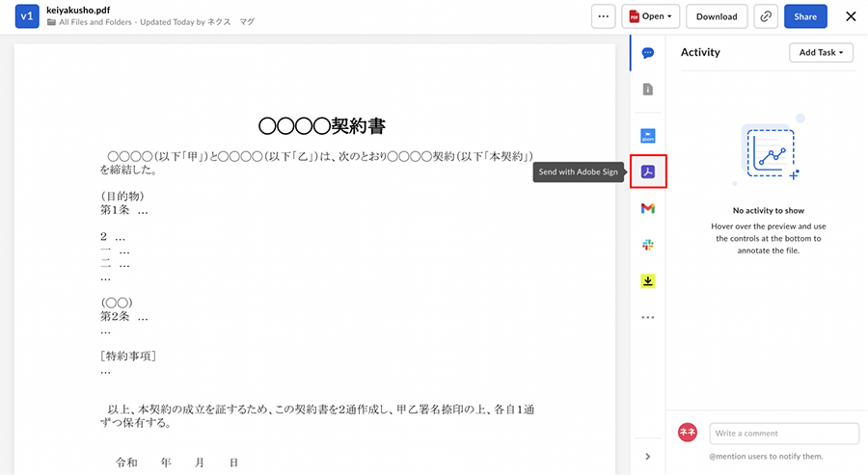Click the Activity panel heading

click(x=700, y=53)
